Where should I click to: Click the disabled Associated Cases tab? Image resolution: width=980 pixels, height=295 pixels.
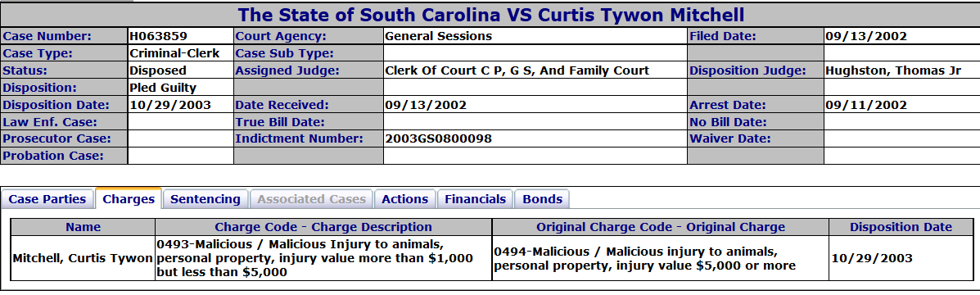click(311, 199)
